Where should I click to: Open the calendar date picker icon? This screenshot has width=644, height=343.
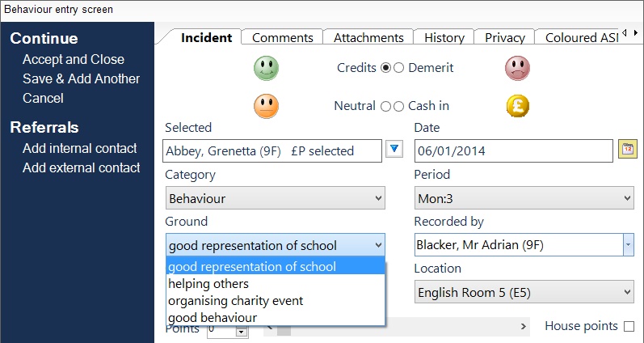coord(628,149)
